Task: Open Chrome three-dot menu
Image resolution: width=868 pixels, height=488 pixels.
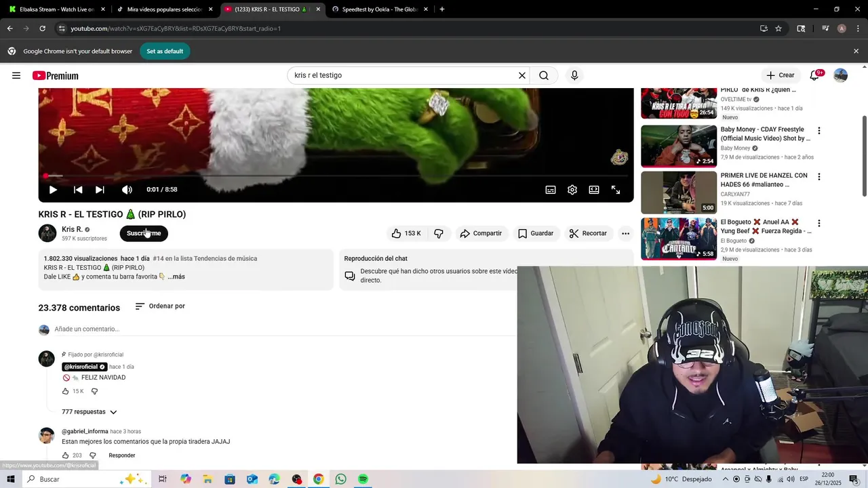Action: [x=857, y=28]
